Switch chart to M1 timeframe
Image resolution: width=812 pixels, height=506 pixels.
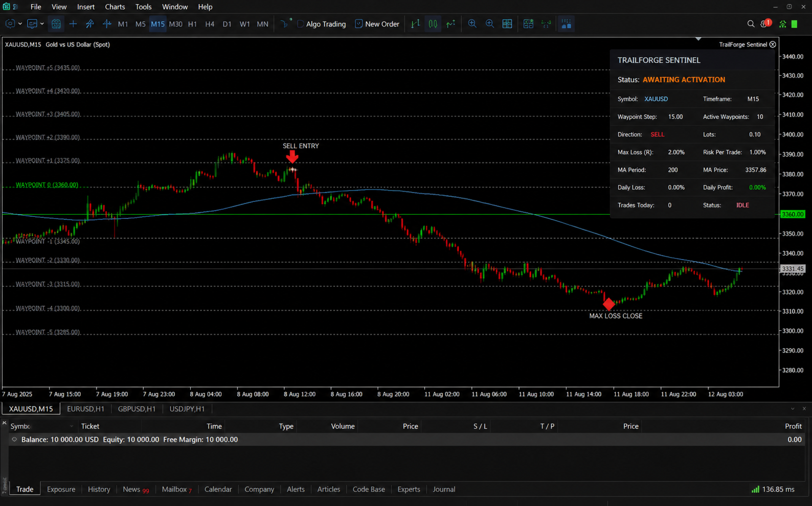[x=123, y=24]
